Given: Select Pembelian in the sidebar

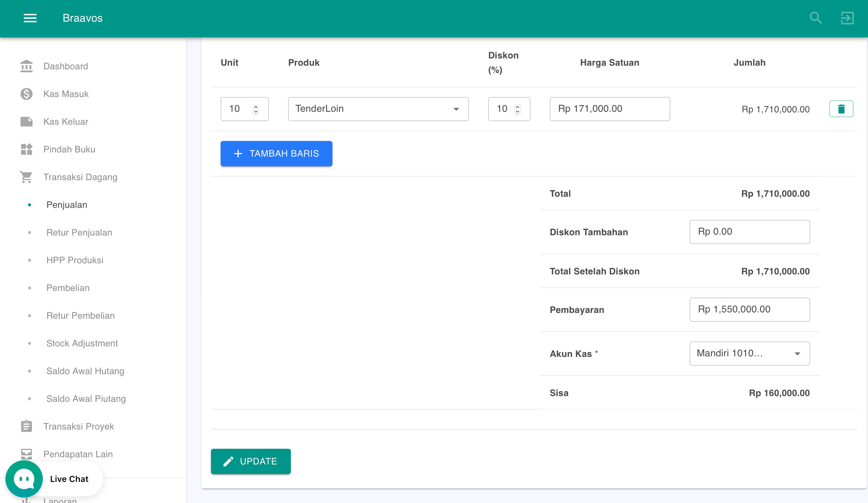Looking at the screenshot, I should 68,288.
